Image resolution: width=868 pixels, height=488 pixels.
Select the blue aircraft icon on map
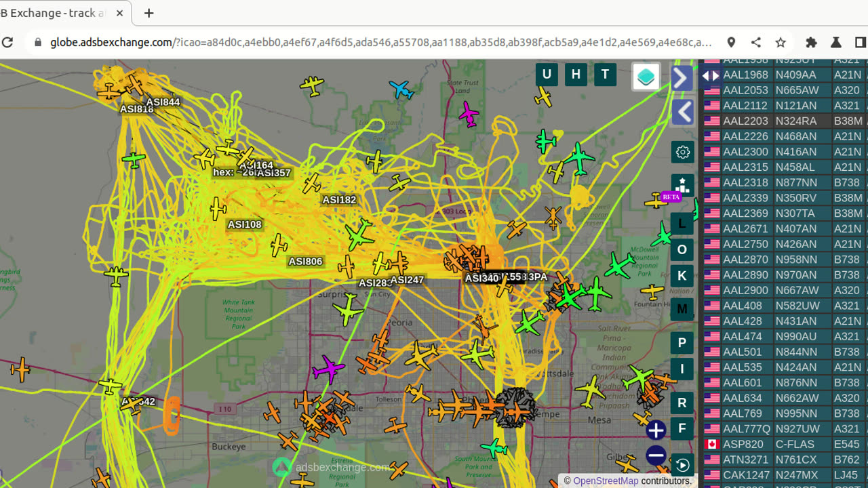point(401,89)
